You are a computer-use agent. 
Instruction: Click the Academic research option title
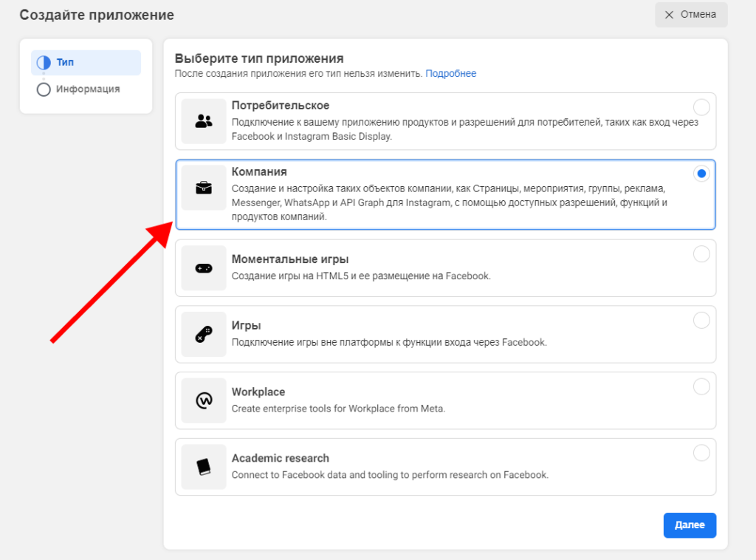pos(280,458)
